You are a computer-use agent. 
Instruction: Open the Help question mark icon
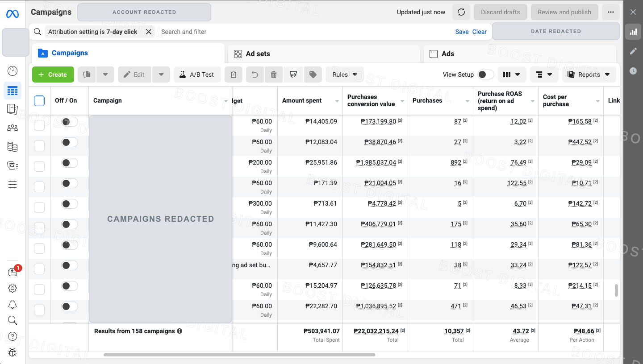(13, 336)
